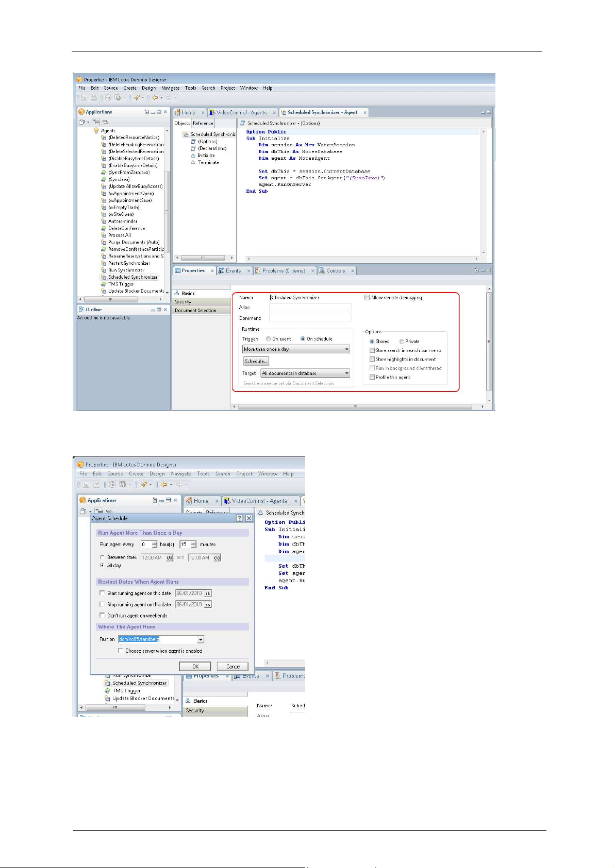614x868 pixels.
Task: Switch to the Events tab in the upper window
Action: tap(234, 271)
